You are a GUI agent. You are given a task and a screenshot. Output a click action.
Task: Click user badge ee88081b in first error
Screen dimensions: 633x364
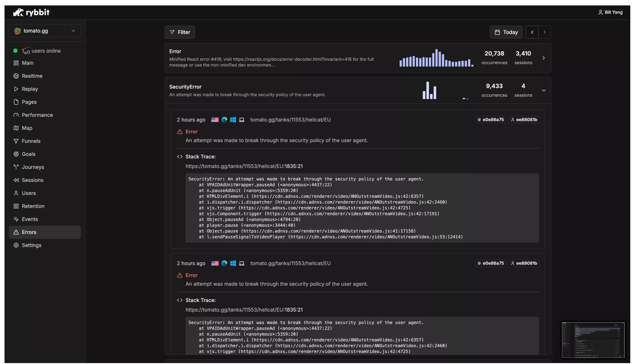click(x=524, y=120)
